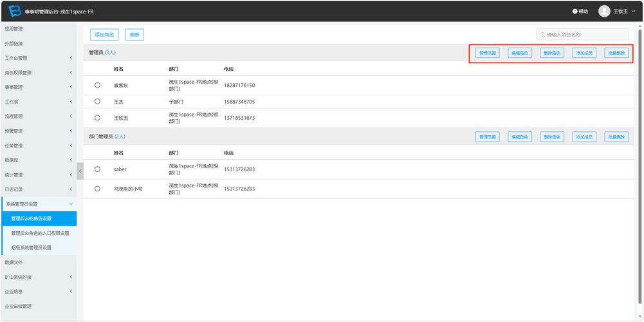Screen dimensions: 644x322
Task: Click 添加成员 for the 管理员 role
Action: [584, 53]
